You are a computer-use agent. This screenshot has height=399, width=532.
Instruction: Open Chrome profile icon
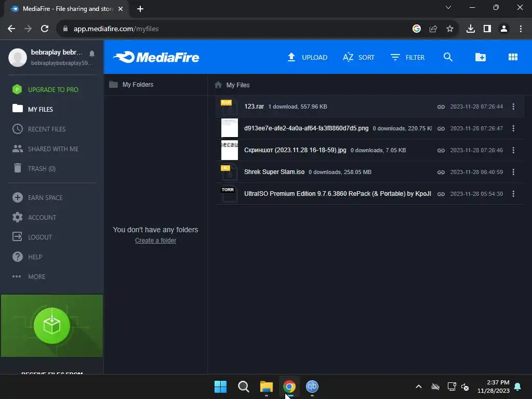[504, 29]
